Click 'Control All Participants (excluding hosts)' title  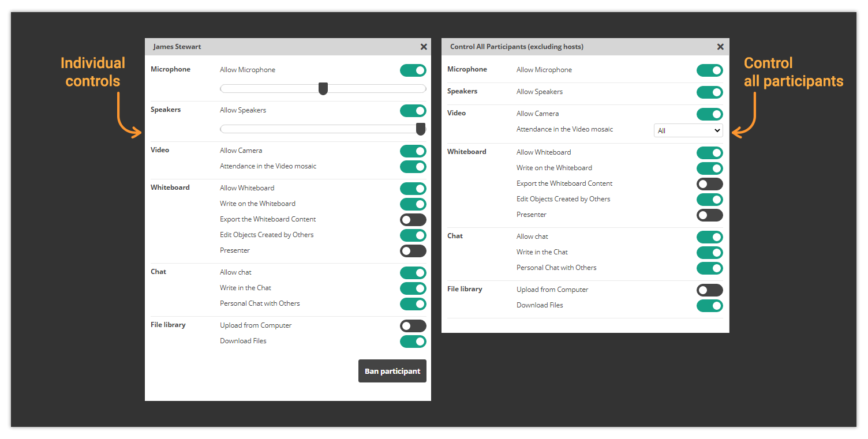pyautogui.click(x=517, y=47)
